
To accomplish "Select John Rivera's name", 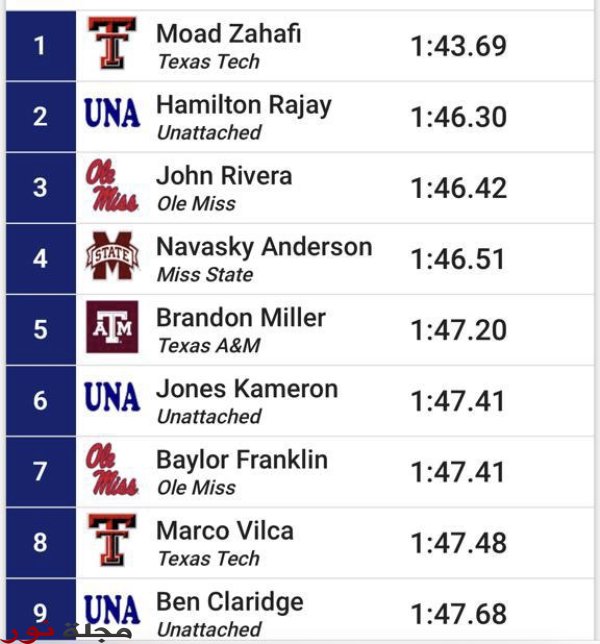I will (x=224, y=176).
